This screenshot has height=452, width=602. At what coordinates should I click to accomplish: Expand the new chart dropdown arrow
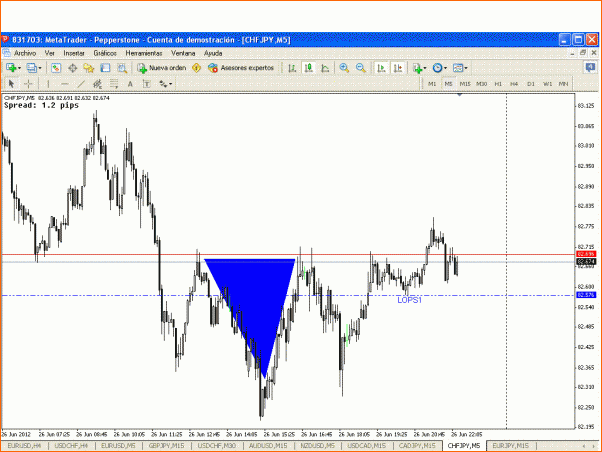click(x=19, y=68)
